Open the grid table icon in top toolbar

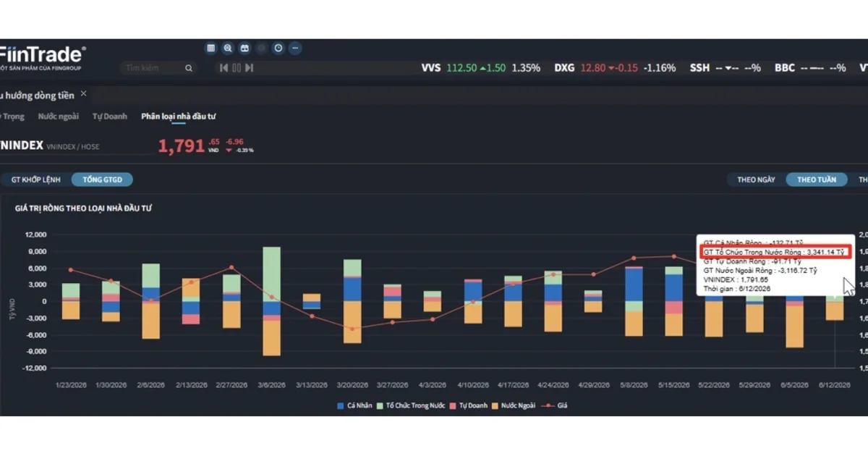[210, 48]
